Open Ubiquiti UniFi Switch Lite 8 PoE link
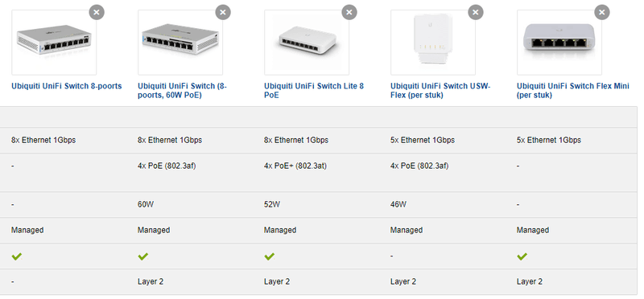Viewport: 644px width, 299px height. coord(314,91)
